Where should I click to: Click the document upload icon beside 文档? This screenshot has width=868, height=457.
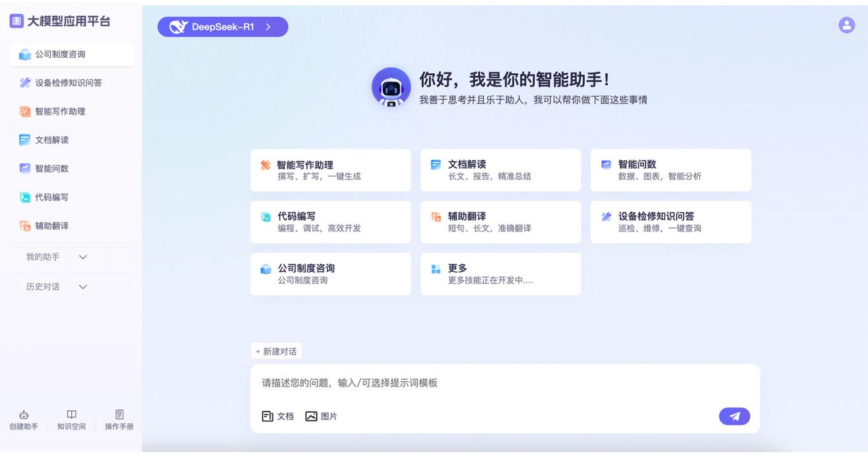(267, 416)
